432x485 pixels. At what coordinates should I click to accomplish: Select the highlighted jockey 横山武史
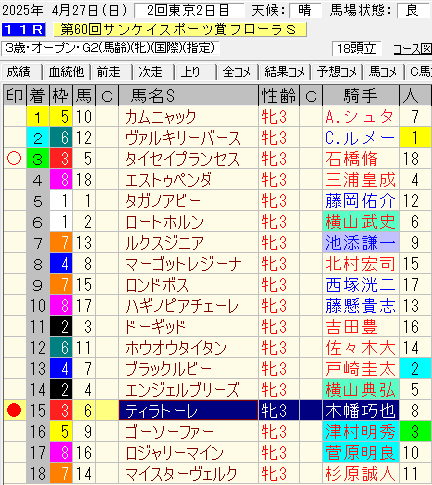coord(361,222)
